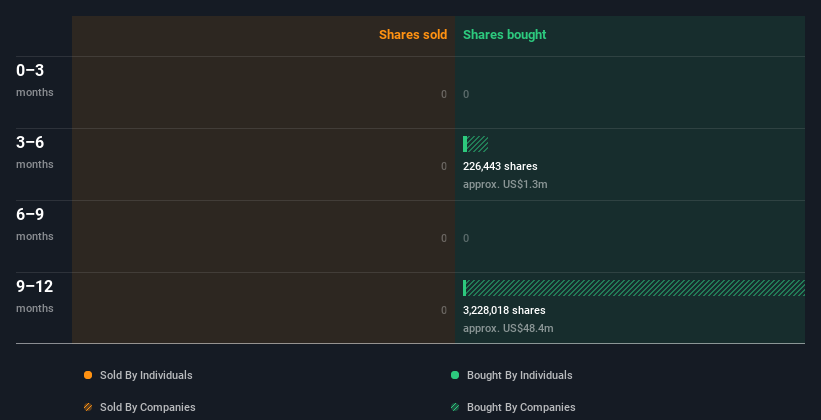Click the 226,443 shares value text
This screenshot has width=821, height=420.
500,166
